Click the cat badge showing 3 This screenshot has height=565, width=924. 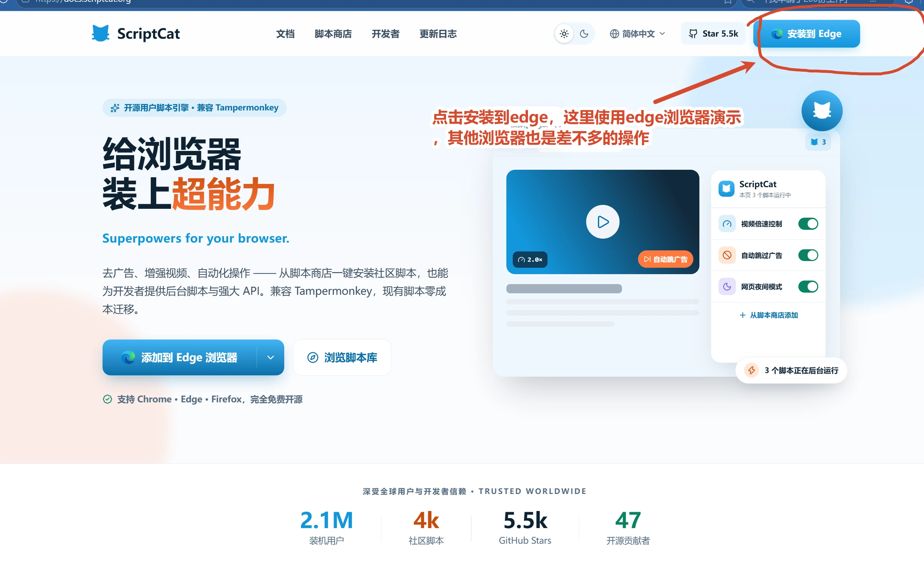[x=818, y=142]
